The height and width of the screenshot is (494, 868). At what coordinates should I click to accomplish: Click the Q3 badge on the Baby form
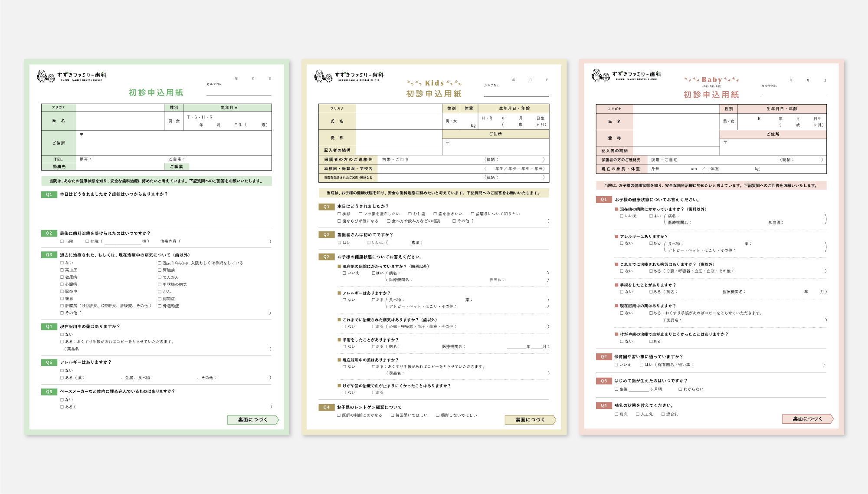(x=604, y=381)
